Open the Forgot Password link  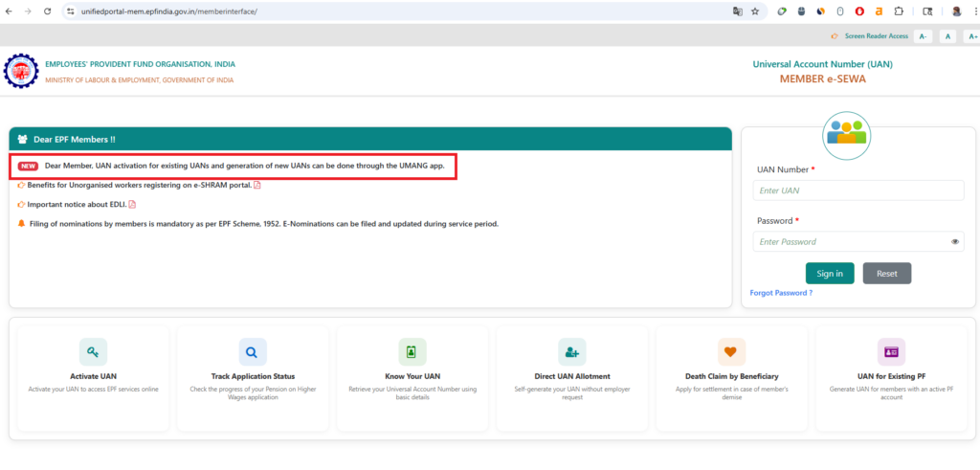pyautogui.click(x=781, y=293)
